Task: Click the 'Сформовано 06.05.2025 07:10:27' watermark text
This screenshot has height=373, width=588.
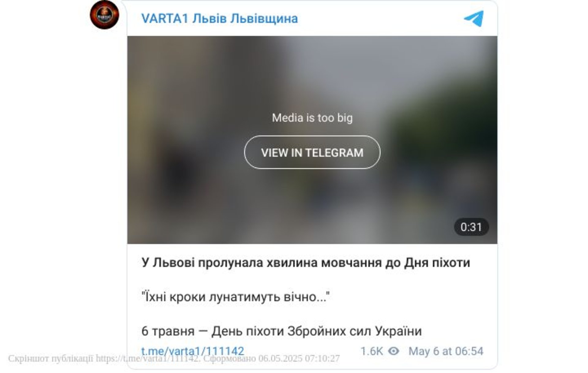Action: coord(272,358)
